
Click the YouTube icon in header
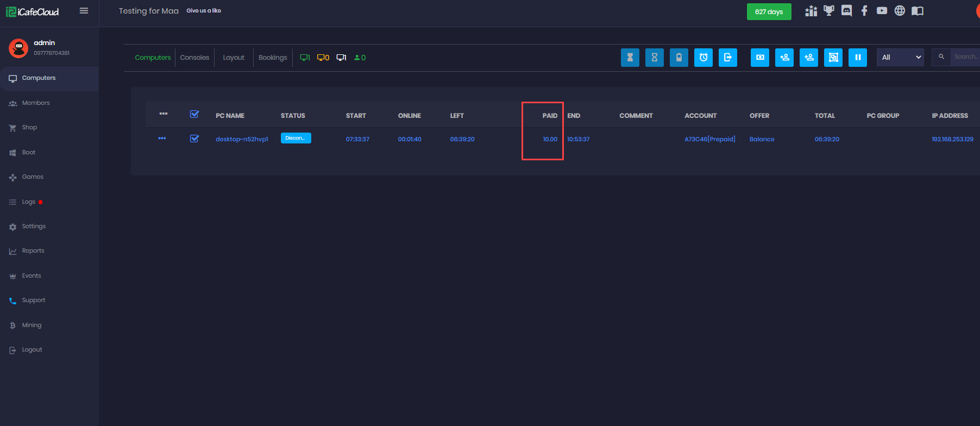[882, 11]
